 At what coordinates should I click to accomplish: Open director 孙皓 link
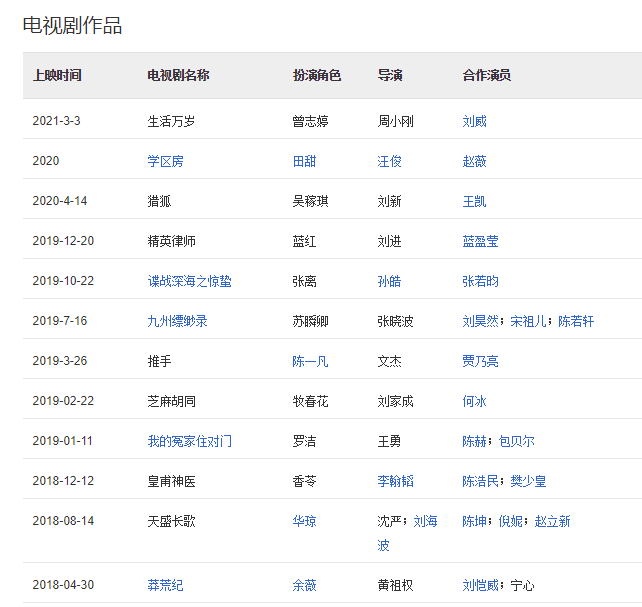click(389, 281)
